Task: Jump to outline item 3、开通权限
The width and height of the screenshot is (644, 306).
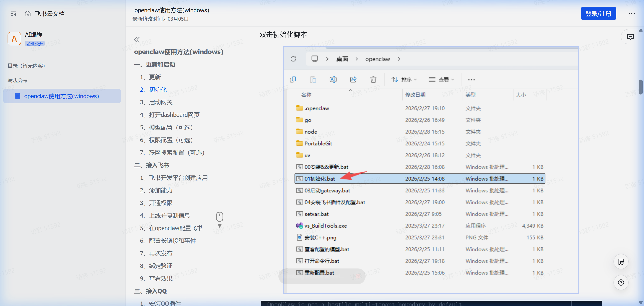Action: 156,203
